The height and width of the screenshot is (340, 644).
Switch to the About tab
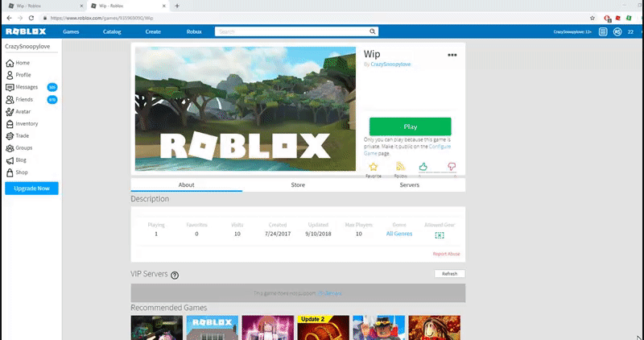tap(187, 185)
